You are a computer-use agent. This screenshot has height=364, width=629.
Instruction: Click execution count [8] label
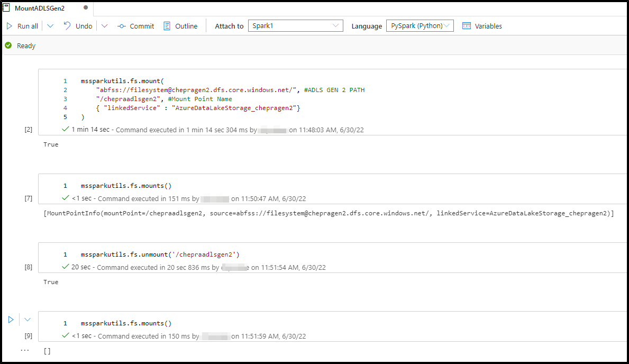28,267
